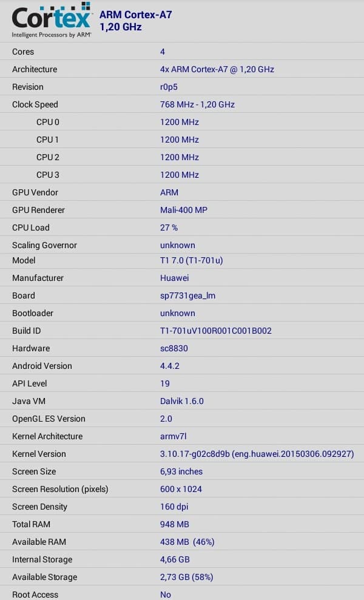Tap the Android Version 4.4.2 row

182,366
